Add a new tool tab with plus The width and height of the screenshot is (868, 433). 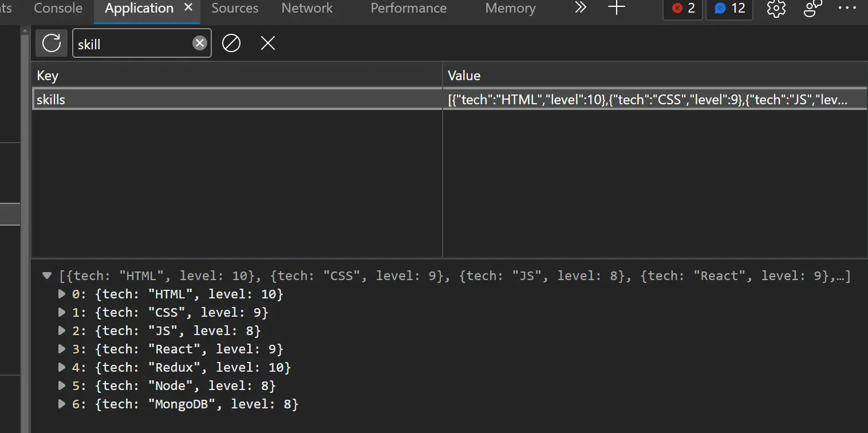click(617, 8)
